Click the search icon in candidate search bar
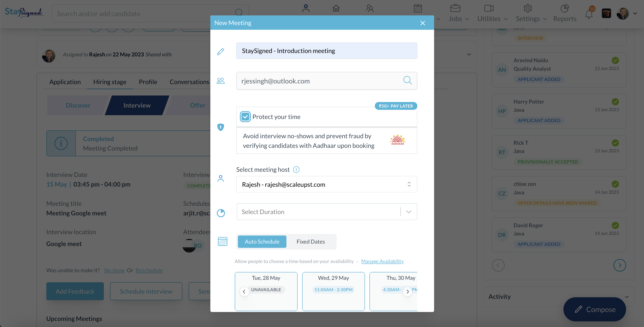 coord(239,12)
